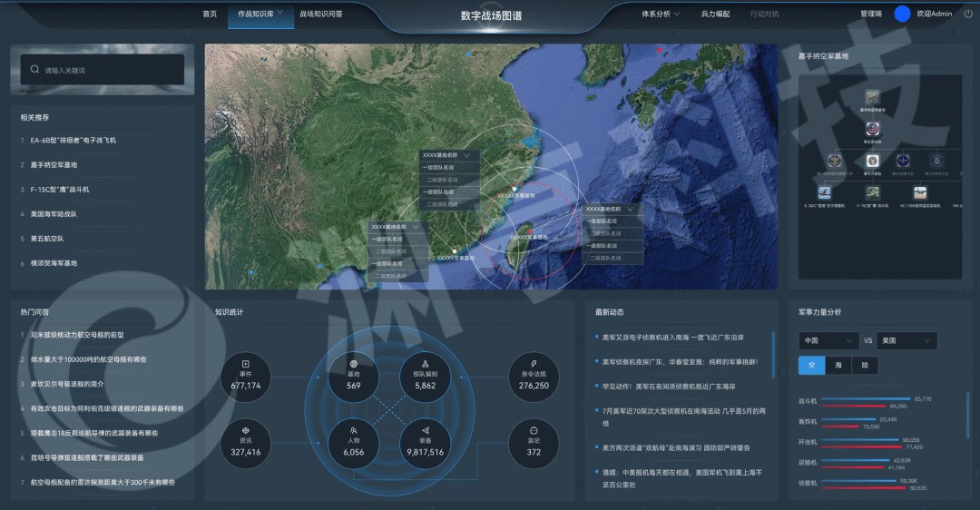Select the KC-135R tanker aircraft node
980x510 pixels.
point(920,192)
